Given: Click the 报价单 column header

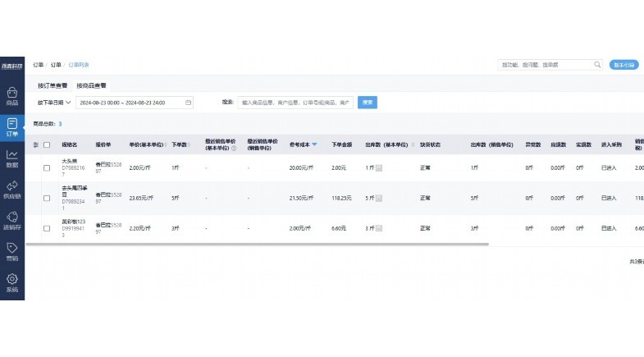Looking at the screenshot, I should [103, 144].
